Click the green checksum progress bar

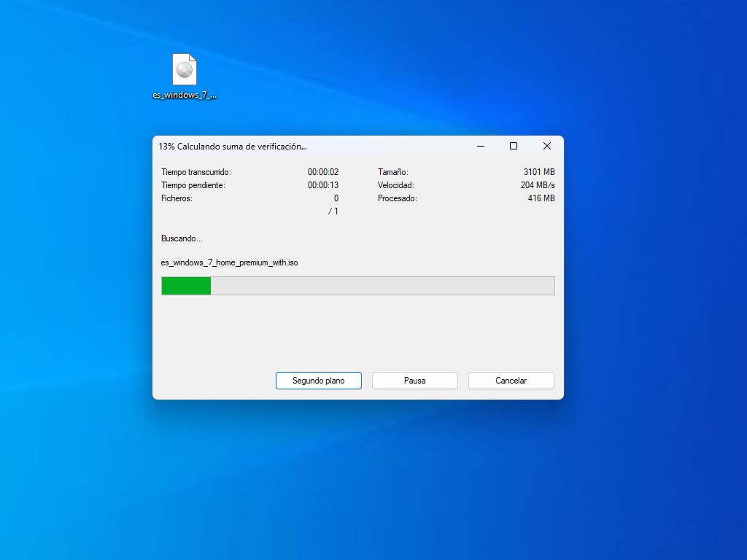(x=358, y=286)
